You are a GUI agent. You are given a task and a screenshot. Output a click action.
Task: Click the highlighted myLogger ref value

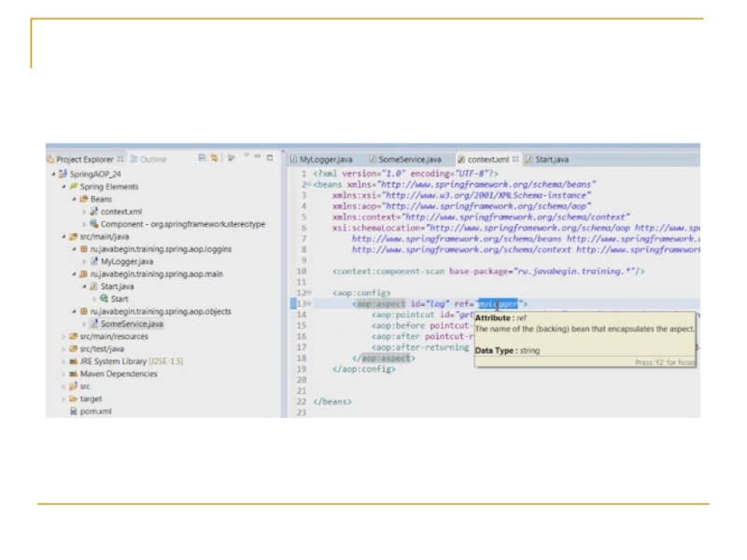[497, 303]
